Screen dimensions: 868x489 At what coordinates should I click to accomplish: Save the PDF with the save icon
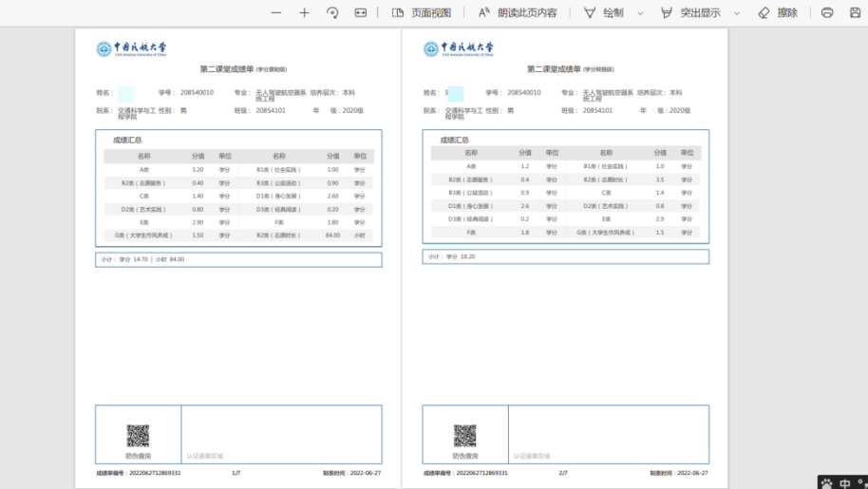click(855, 12)
